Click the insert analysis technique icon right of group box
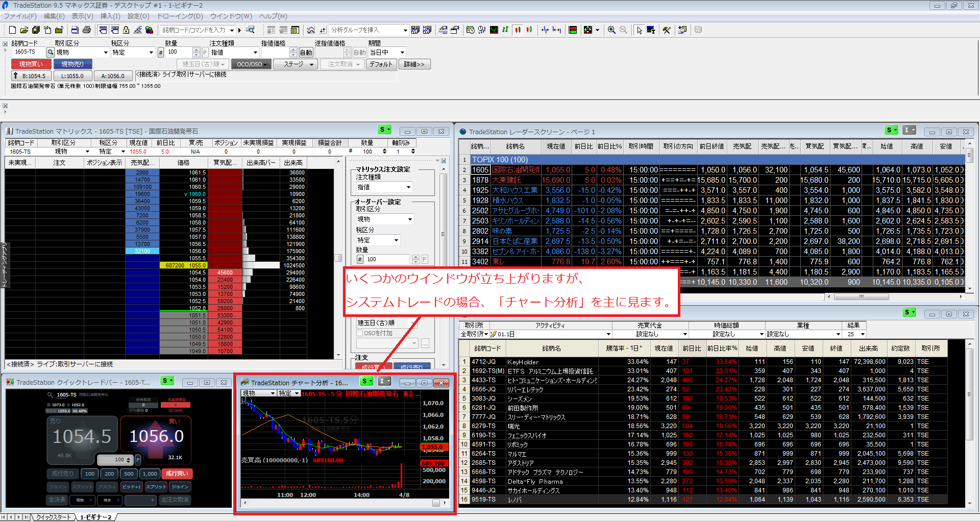This screenshot has height=522, width=980. (x=415, y=30)
